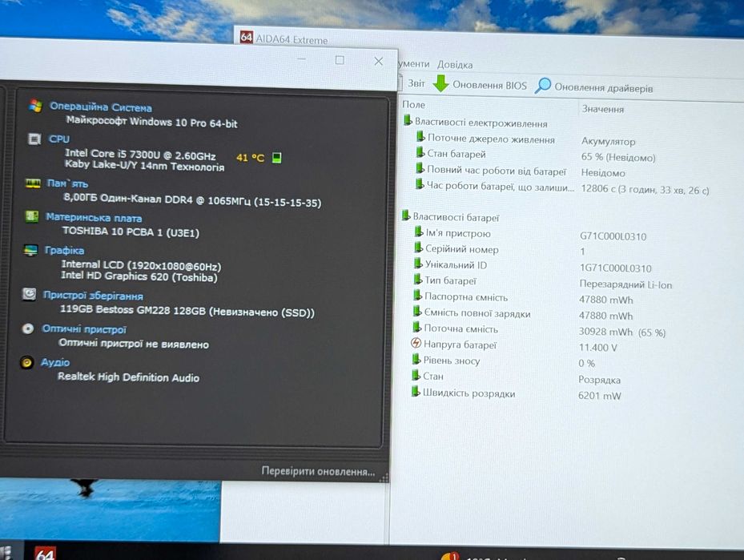The width and height of the screenshot is (744, 560).
Task: Open the Довідка menu in AIDA64
Action: [455, 65]
